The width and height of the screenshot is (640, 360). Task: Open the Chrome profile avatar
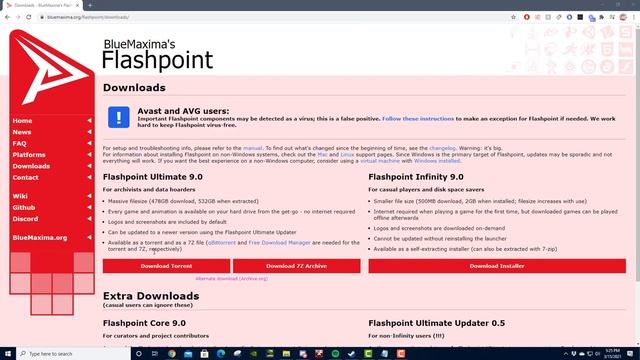coord(623,17)
